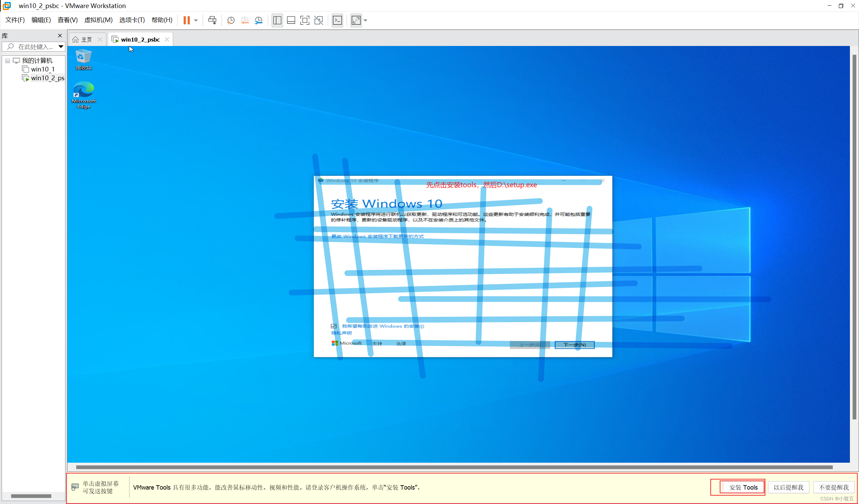The height and width of the screenshot is (504, 859).
Task: Collapse the 我的计算机 tree node
Action: point(7,61)
